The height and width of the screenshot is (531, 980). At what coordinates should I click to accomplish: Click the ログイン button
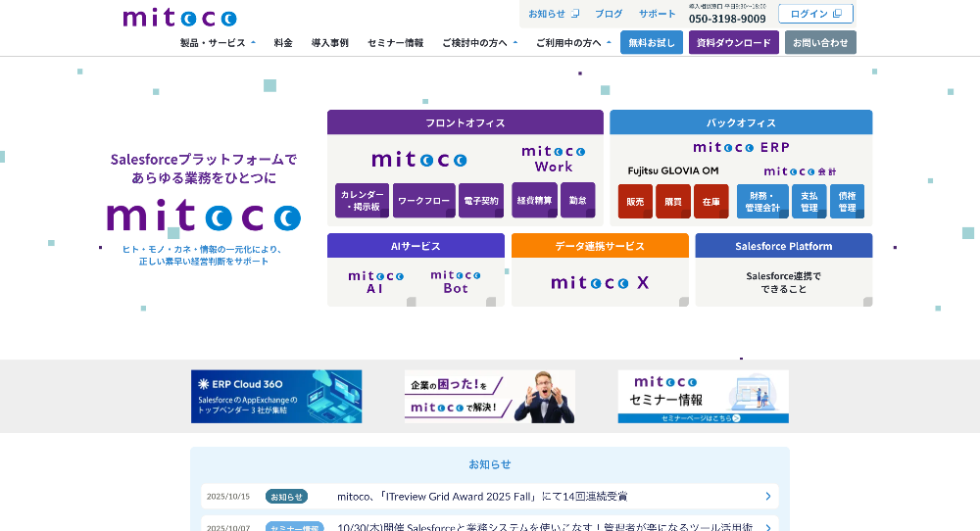(x=815, y=14)
